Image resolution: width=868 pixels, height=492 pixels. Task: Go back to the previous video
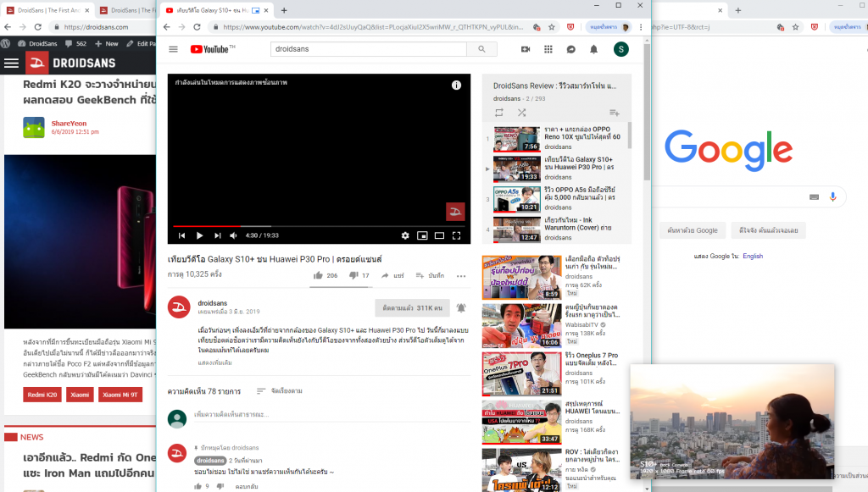181,235
